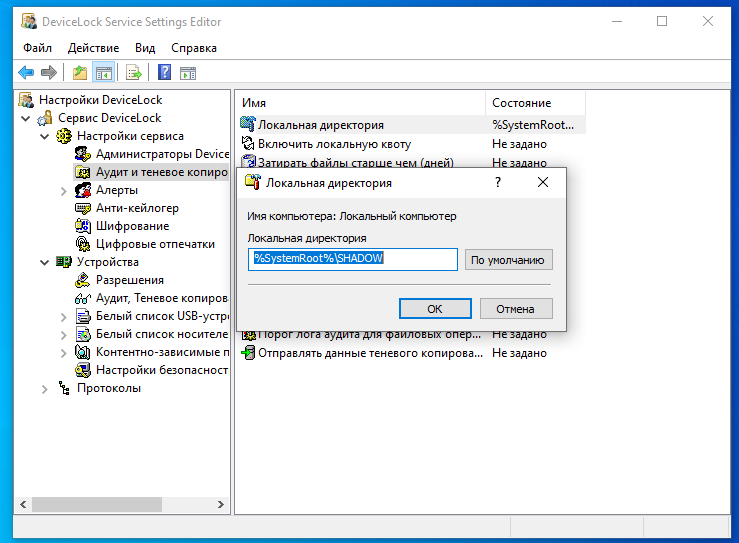Image resolution: width=739 pixels, height=543 pixels.
Task: Select the Шифрование tree item label
Action: (x=132, y=226)
